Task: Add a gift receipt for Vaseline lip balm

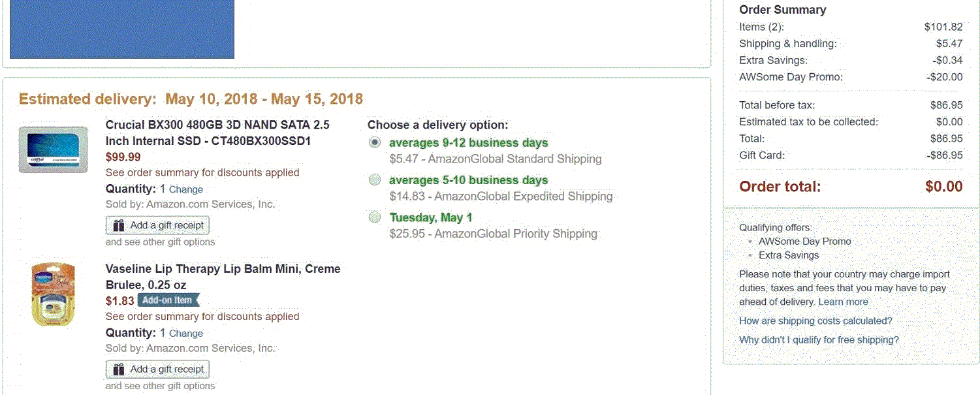Action: click(157, 370)
